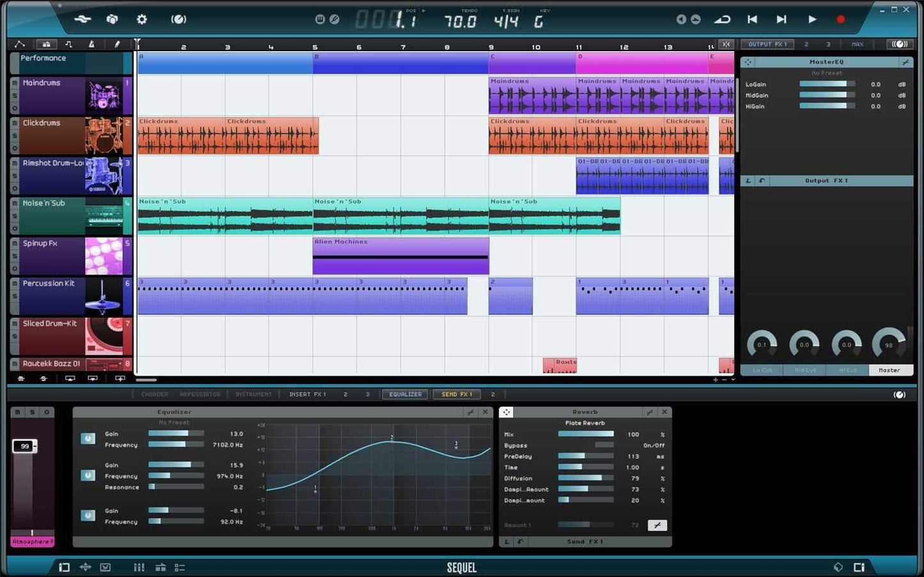Image resolution: width=924 pixels, height=577 pixels.
Task: Click the Sliced Drum-Kit vinyl thumbnail
Action: pyautogui.click(x=104, y=336)
